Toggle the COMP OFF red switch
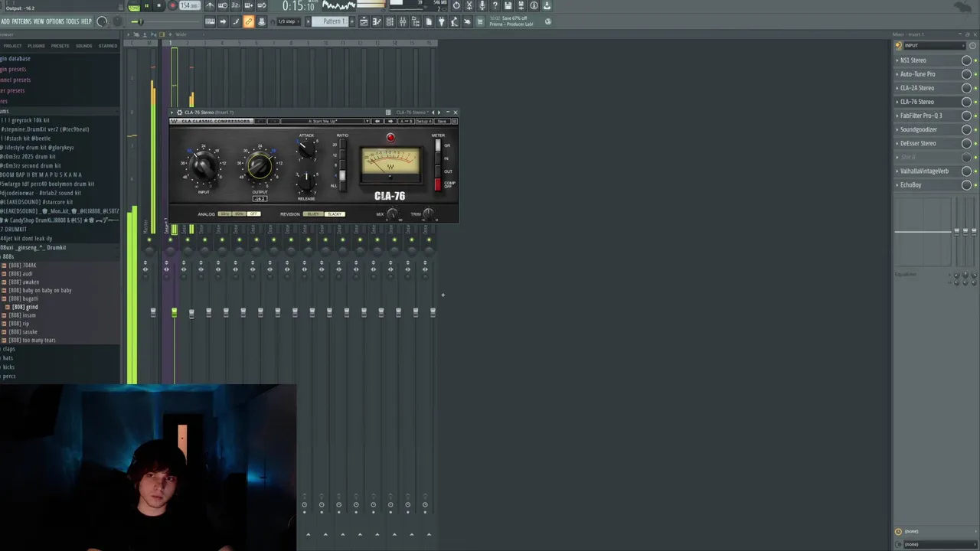The width and height of the screenshot is (980, 551). pyautogui.click(x=438, y=184)
